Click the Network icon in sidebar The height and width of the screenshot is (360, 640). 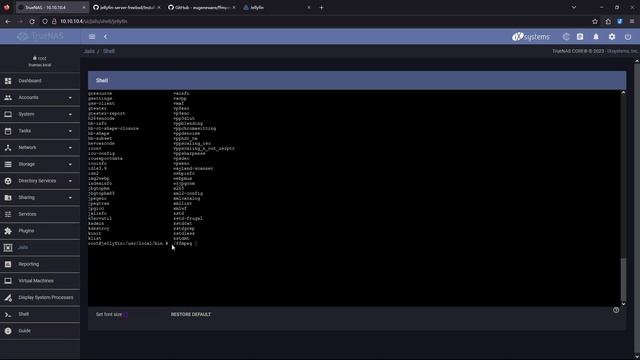[x=8, y=148]
